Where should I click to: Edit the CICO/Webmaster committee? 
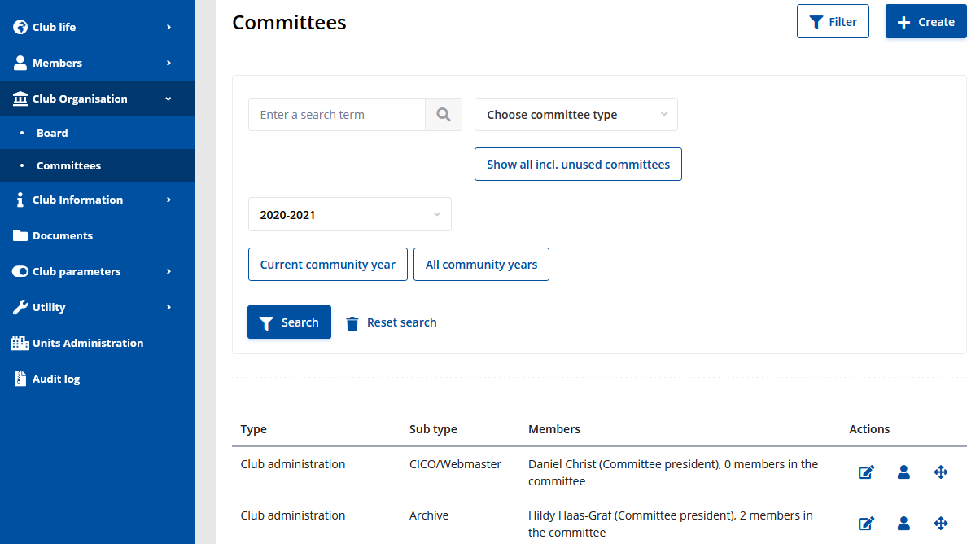866,472
